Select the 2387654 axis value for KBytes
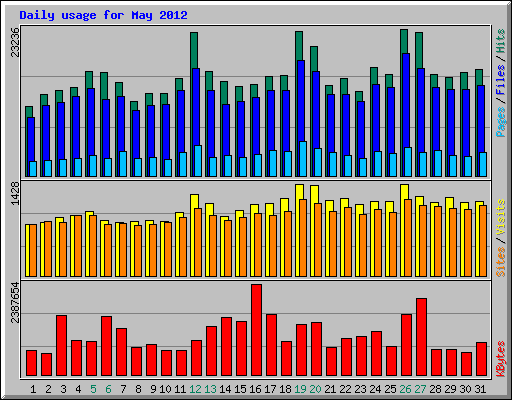The image size is (512, 400). coord(15,303)
